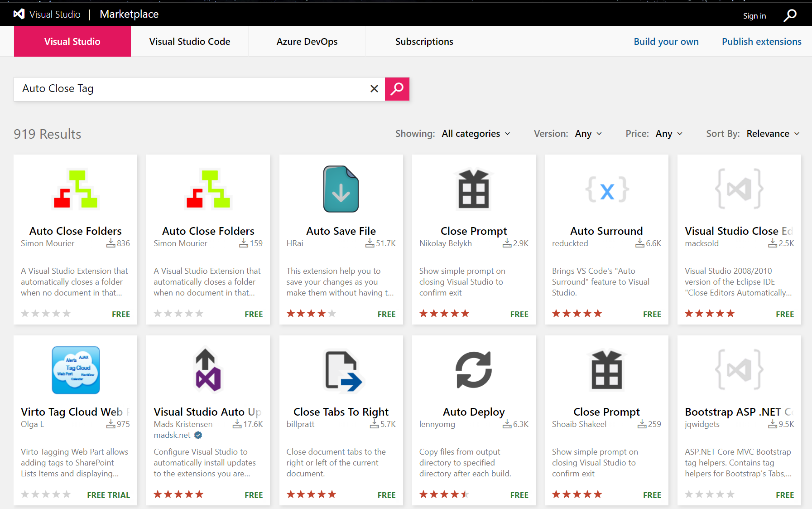Image resolution: width=812 pixels, height=509 pixels.
Task: Open the Auto Surround title link
Action: pos(606,231)
